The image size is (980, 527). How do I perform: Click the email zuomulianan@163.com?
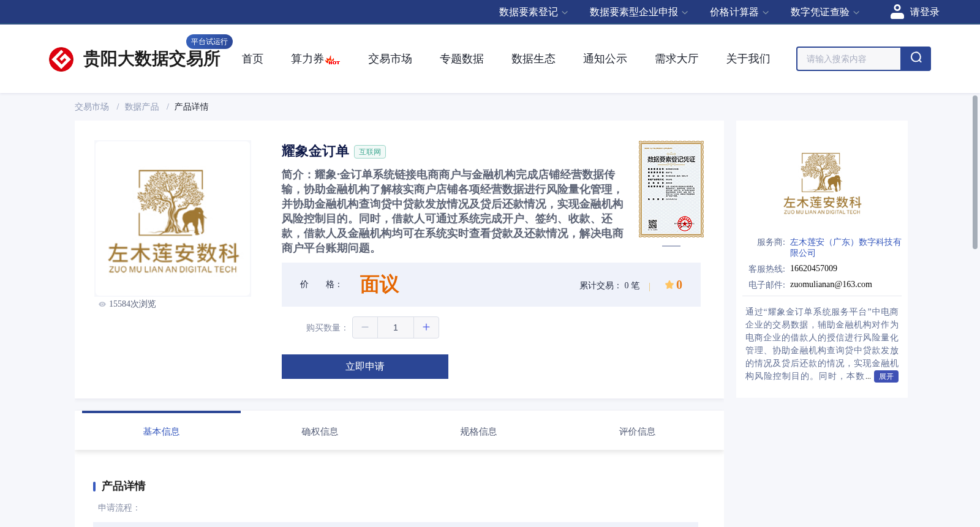(831, 285)
